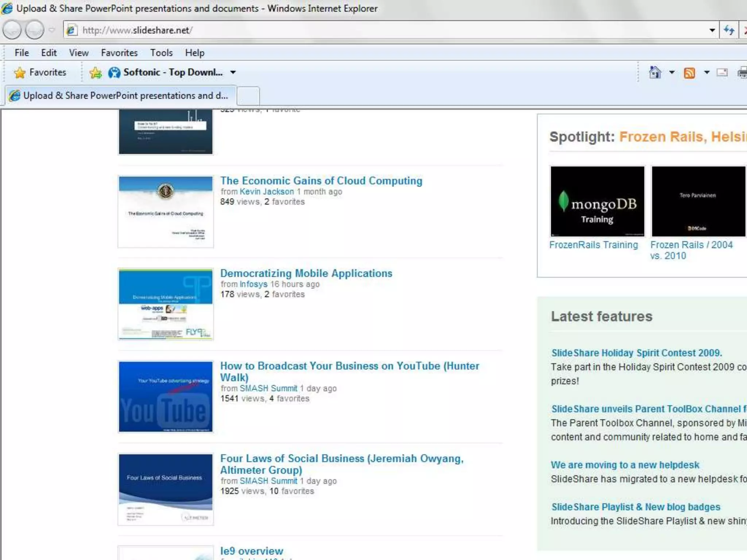Viewport: 747px width, 560px height.
Task: Open Kevin Jackson's profile link
Action: click(267, 191)
